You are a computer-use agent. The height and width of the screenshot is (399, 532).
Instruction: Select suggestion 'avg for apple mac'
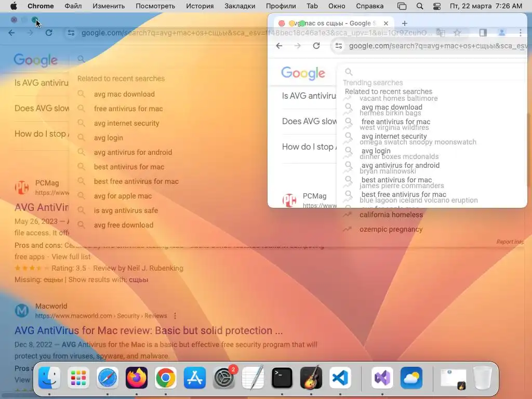(123, 196)
